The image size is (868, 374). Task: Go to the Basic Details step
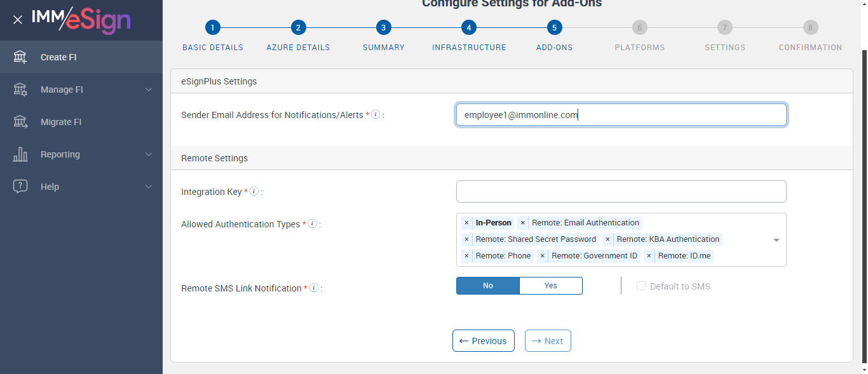pos(212,28)
